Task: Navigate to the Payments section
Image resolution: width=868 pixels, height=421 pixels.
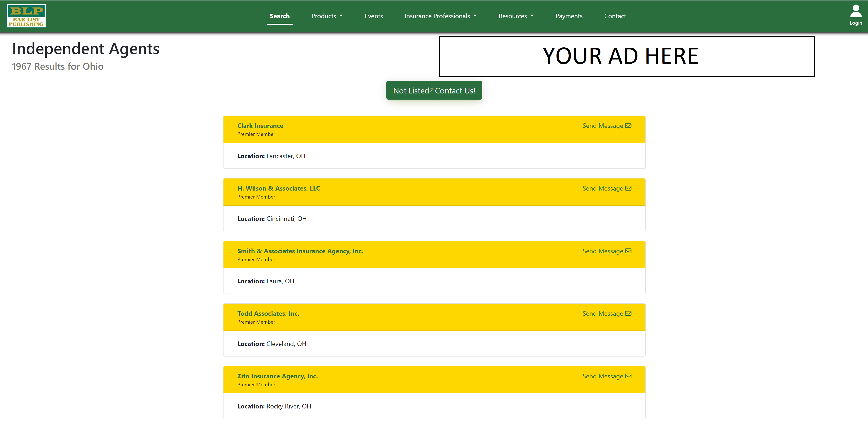Action: [x=569, y=16]
